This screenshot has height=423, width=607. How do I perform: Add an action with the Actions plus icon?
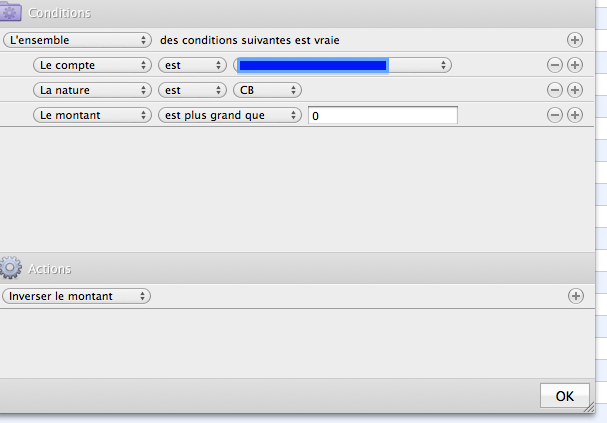tap(576, 296)
